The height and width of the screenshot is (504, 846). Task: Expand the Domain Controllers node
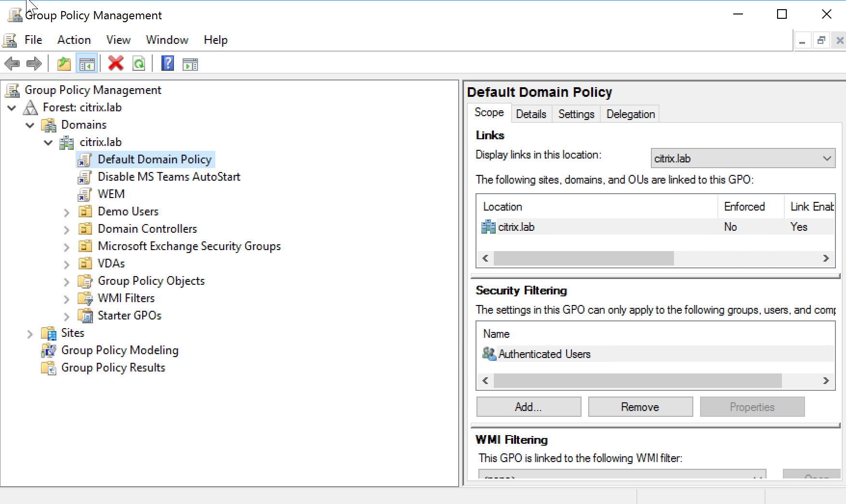pos(66,229)
